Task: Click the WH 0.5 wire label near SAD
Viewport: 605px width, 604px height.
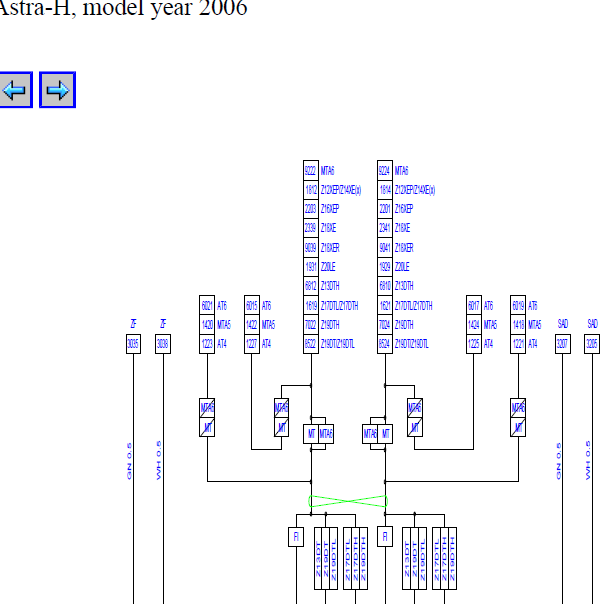Action: coord(588,460)
